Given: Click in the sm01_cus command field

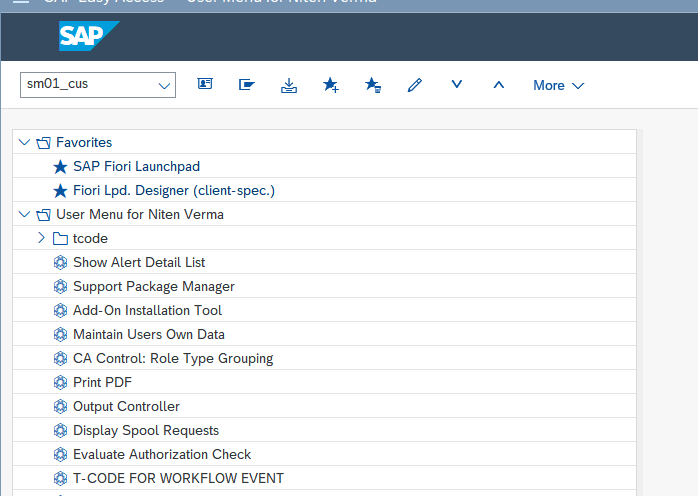Looking at the screenshot, I should (85, 85).
